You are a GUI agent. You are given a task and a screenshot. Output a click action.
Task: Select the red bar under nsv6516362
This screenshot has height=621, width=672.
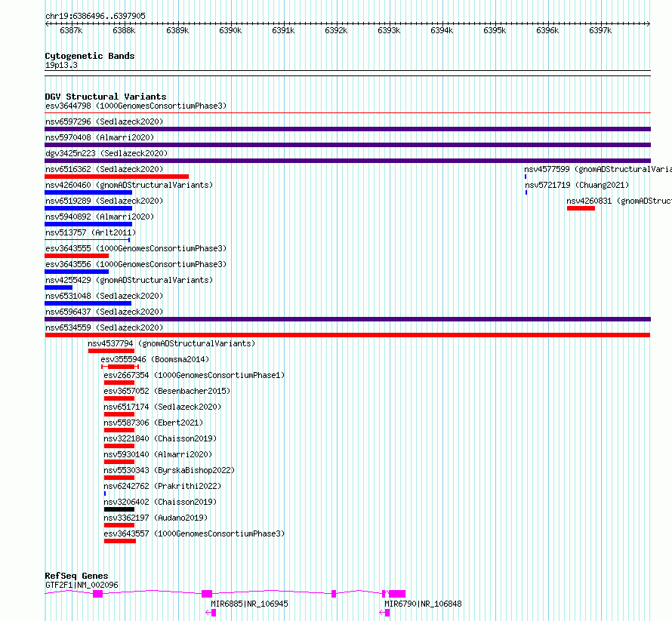(116, 177)
